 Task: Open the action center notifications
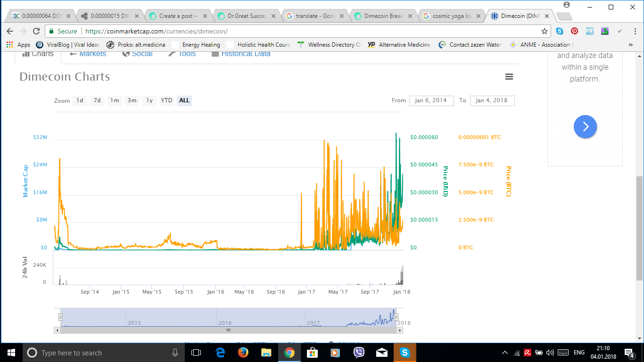629,353
